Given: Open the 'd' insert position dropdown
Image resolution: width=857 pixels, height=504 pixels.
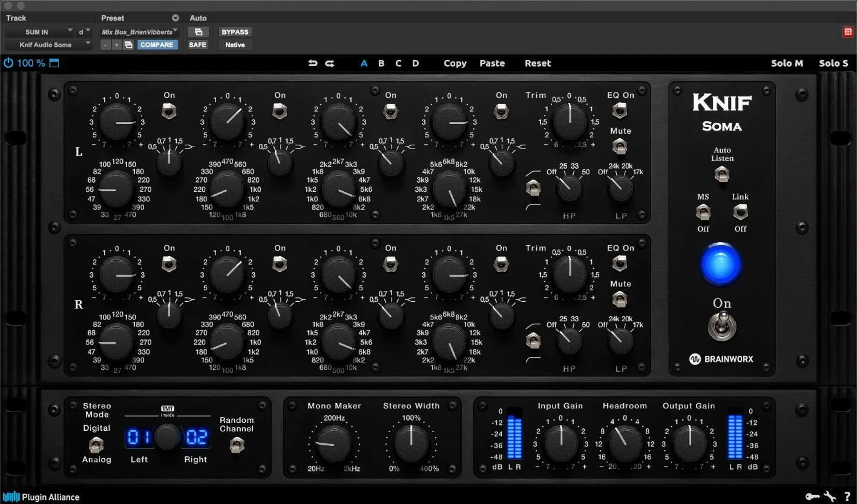Looking at the screenshot, I should point(84,32).
